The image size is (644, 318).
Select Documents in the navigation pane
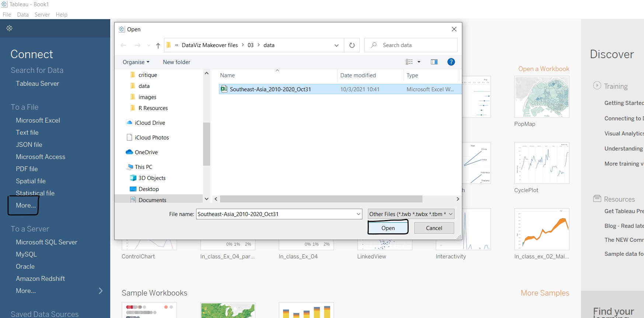(x=152, y=199)
